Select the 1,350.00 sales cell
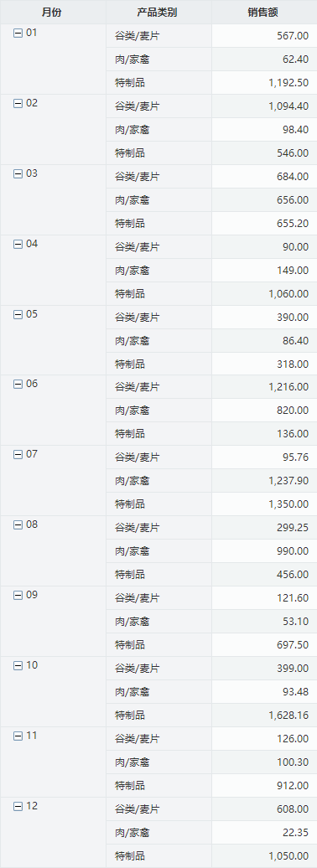317x868 pixels. (x=264, y=504)
